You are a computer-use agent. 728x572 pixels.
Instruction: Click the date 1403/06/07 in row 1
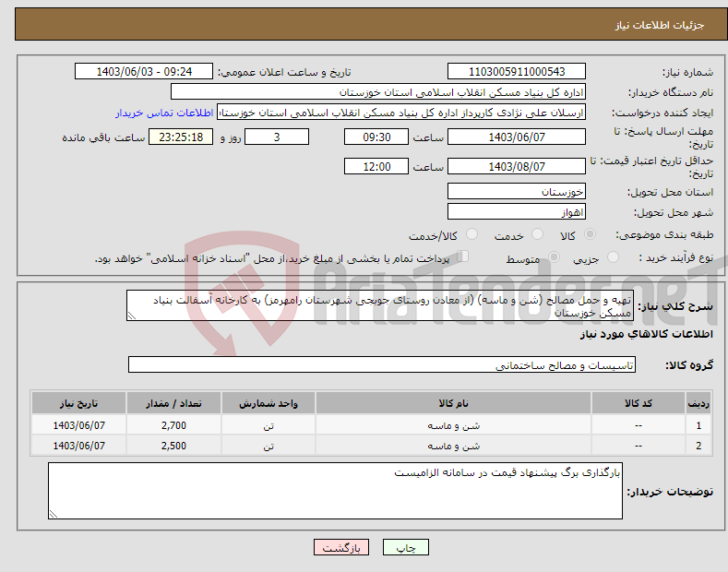[79, 425]
